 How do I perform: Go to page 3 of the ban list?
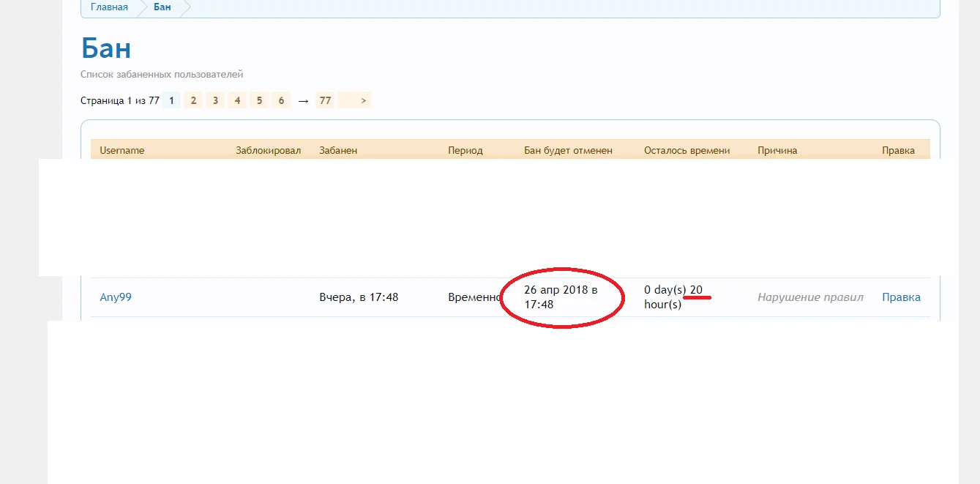click(214, 100)
